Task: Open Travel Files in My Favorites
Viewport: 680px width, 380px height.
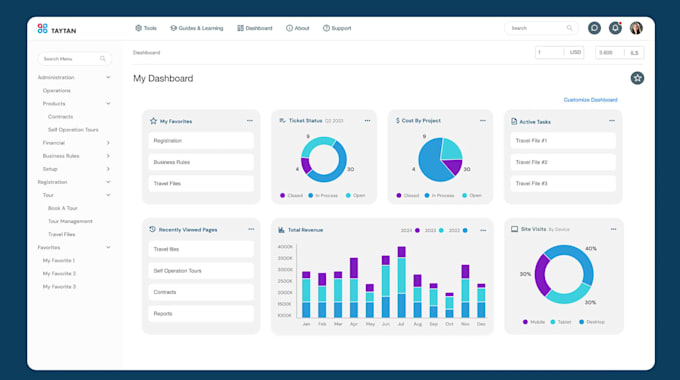Action: coord(201,183)
